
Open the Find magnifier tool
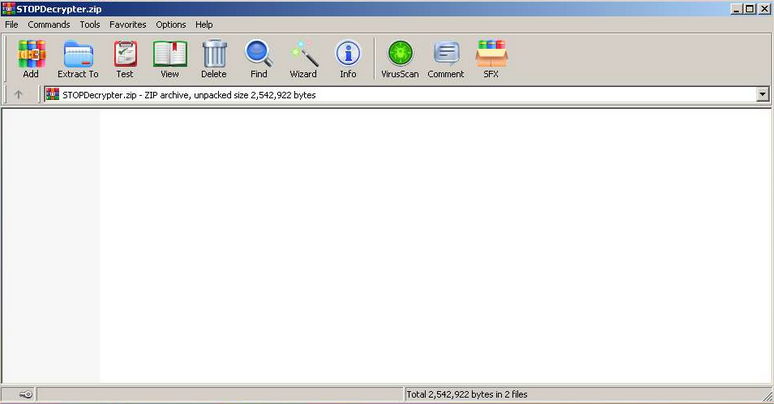[x=259, y=59]
